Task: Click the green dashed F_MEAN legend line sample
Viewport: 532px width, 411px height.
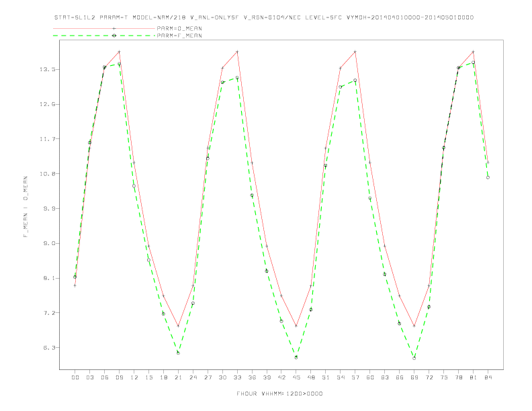Action: point(104,36)
